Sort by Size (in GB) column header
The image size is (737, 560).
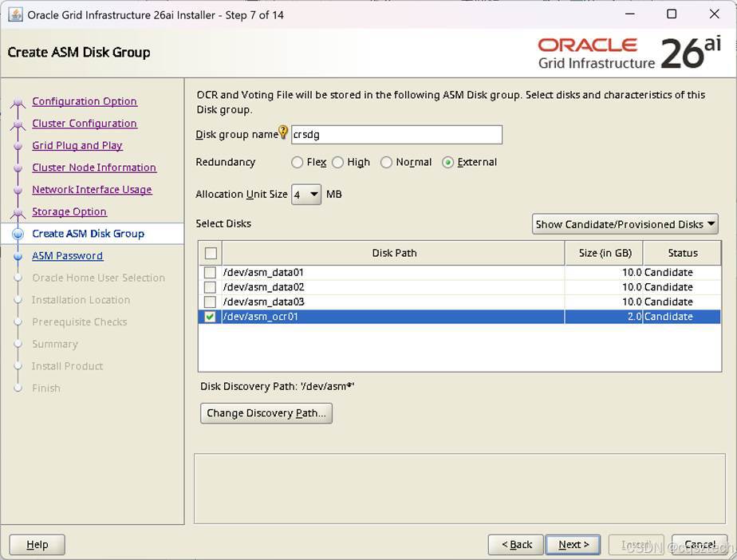[605, 253]
